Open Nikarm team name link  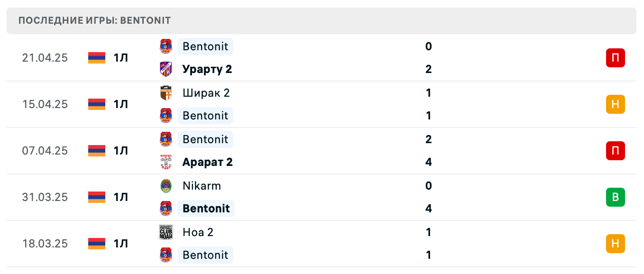(x=202, y=186)
